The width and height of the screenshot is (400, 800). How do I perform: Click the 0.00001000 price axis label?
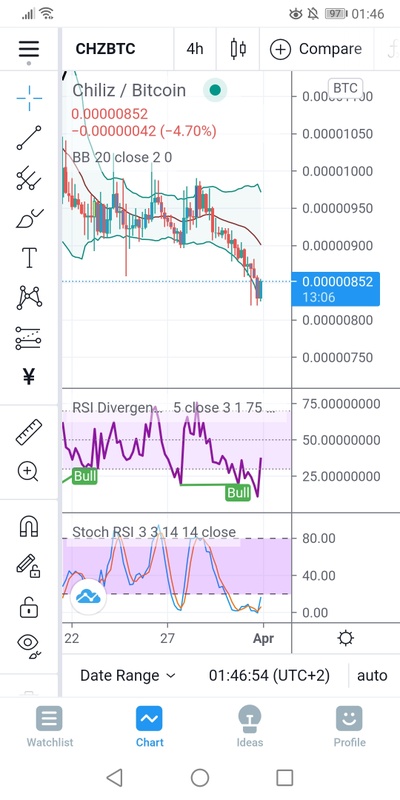(338, 171)
